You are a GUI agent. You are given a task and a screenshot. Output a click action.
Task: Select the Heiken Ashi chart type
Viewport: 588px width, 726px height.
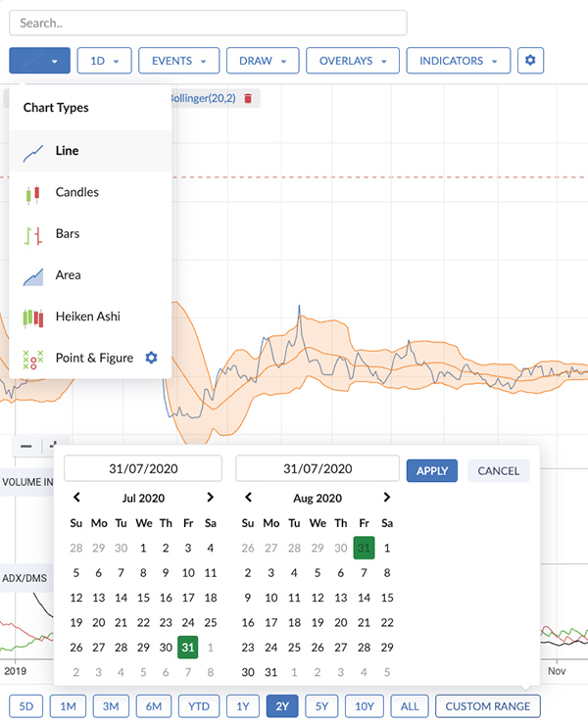(90, 316)
